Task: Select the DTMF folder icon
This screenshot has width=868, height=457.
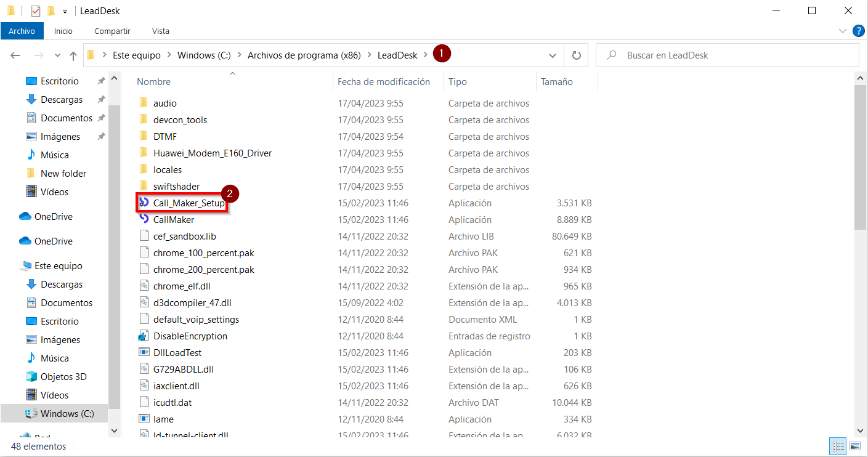Action: pos(144,136)
